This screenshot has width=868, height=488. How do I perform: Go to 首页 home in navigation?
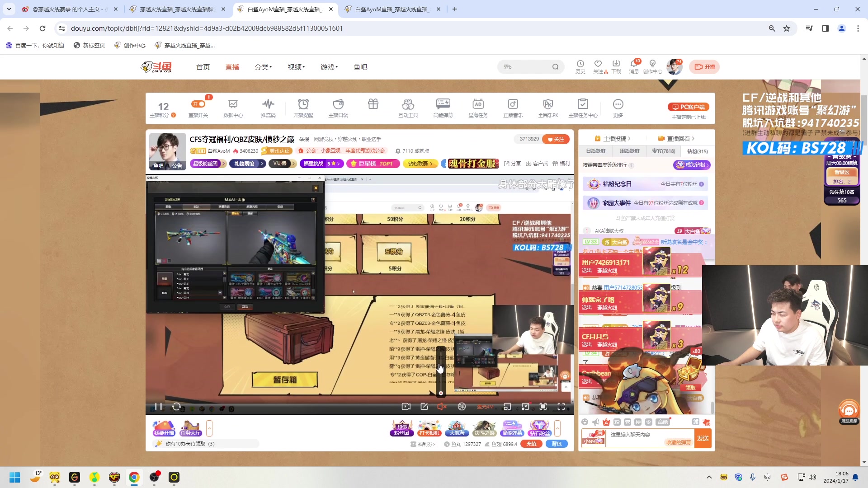click(203, 67)
